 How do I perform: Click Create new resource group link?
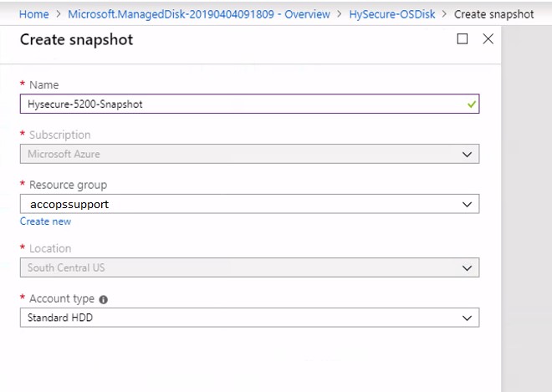click(x=45, y=221)
